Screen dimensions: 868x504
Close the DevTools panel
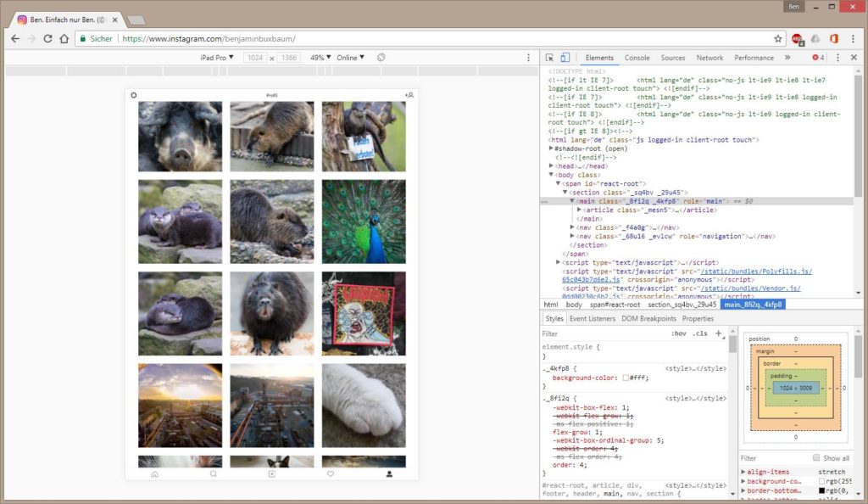(854, 58)
